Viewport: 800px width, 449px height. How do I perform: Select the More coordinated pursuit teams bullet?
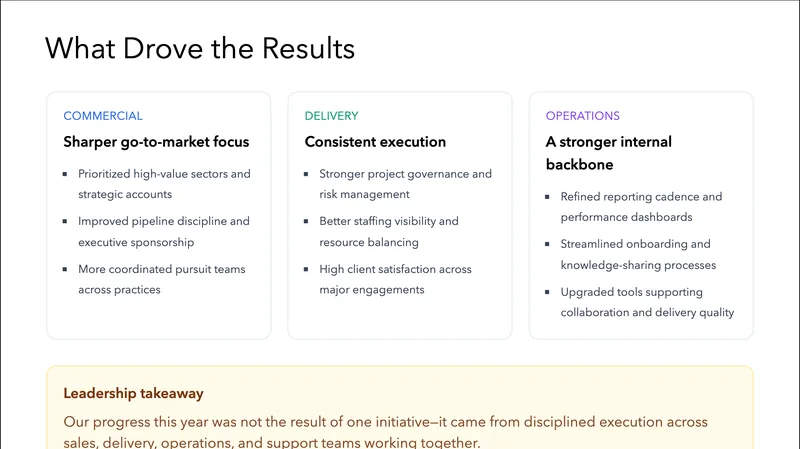[x=161, y=279]
